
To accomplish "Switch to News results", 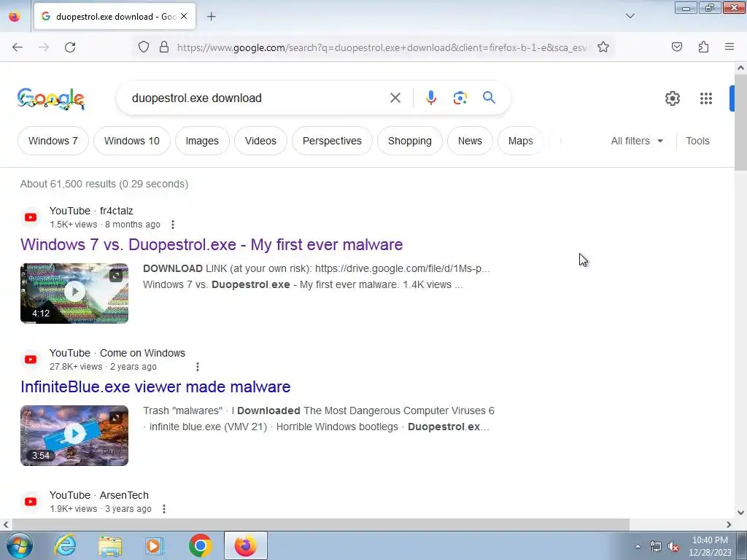I will 470,141.
